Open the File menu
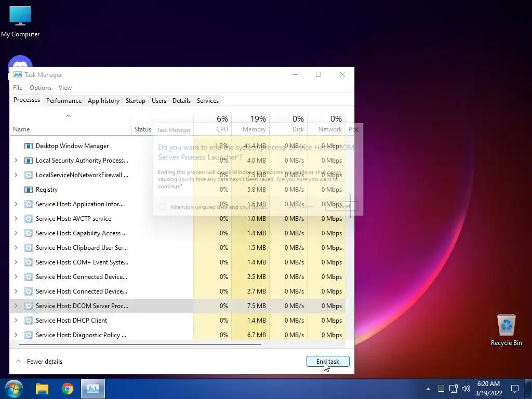 [x=18, y=88]
